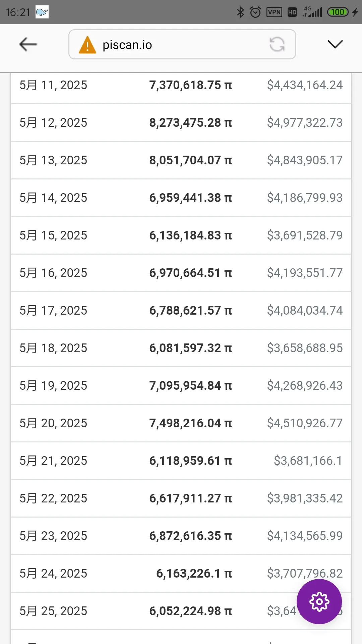Tap the Bluetooth status icon

240,12
